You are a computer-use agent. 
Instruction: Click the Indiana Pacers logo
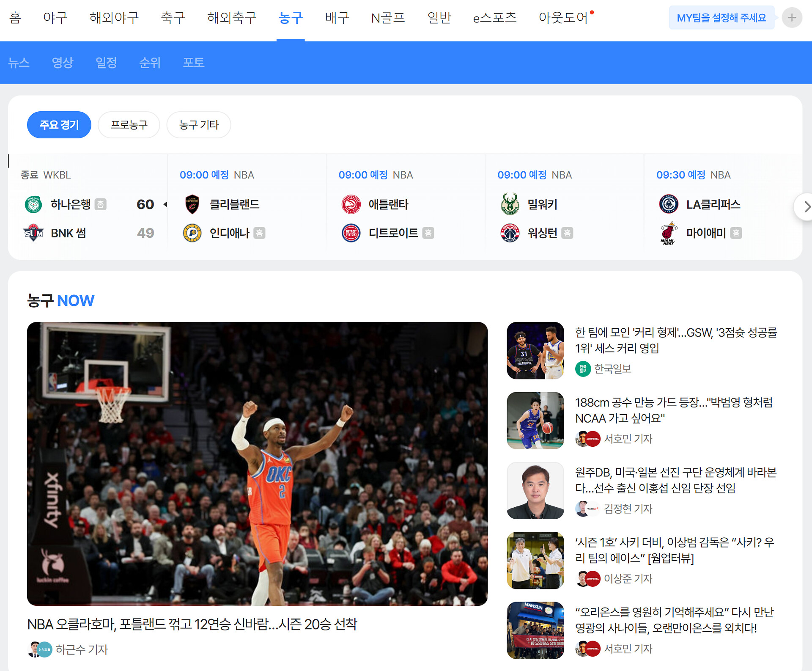click(x=192, y=233)
